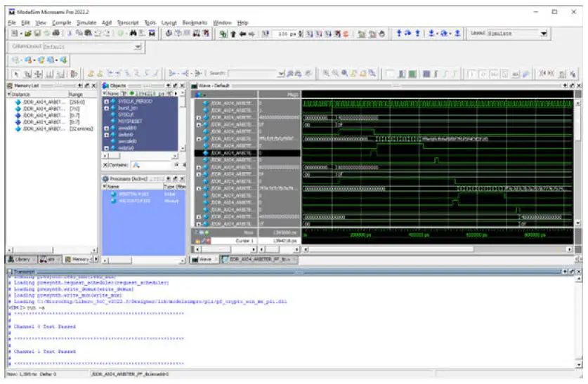Open the Tools menu

[x=150, y=23]
